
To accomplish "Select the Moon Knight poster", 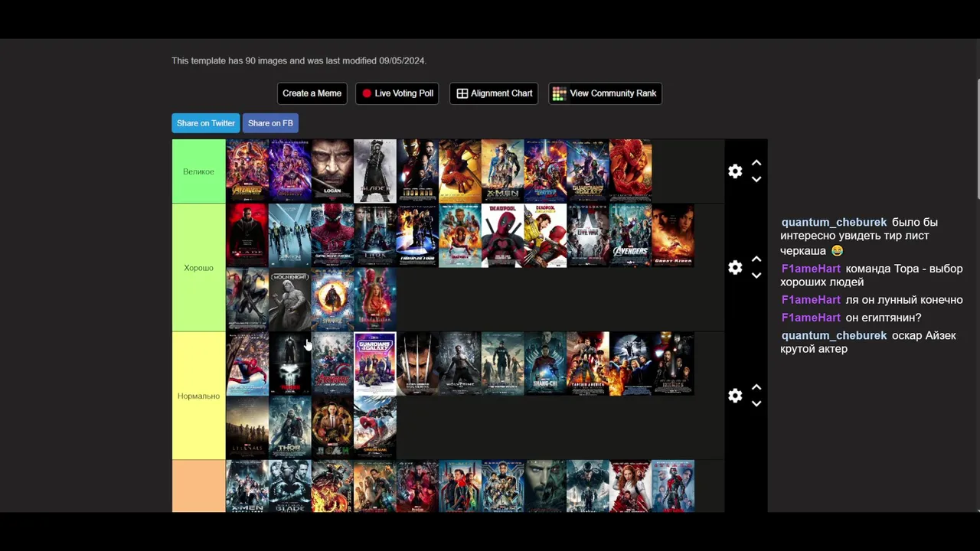I will (290, 299).
